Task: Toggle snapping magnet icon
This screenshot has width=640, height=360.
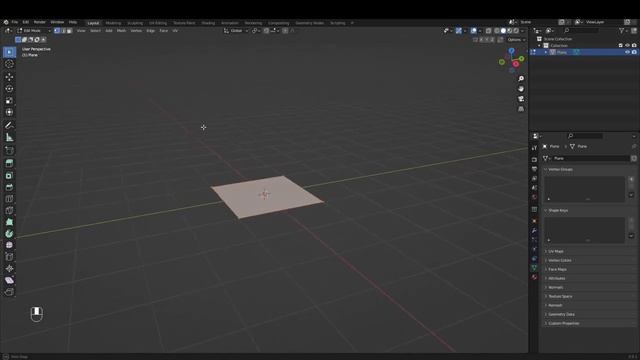Action: point(267,31)
